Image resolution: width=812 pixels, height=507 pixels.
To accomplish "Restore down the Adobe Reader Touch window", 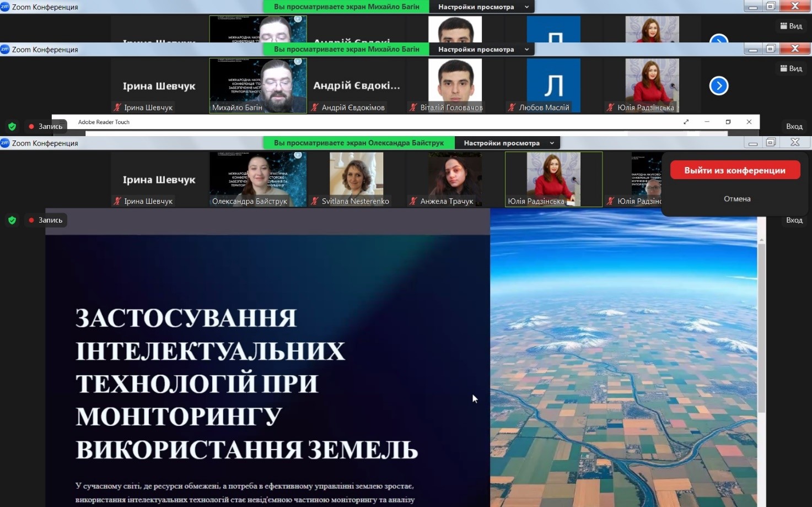I will [728, 122].
